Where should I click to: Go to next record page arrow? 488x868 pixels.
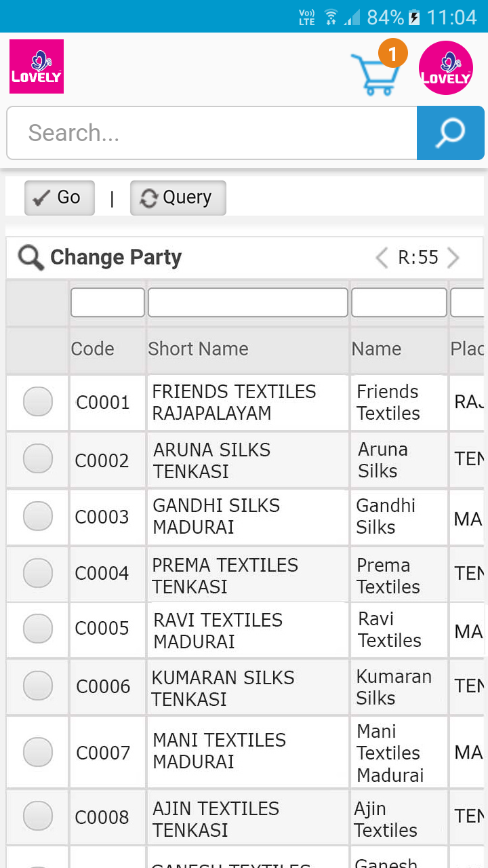click(x=453, y=258)
